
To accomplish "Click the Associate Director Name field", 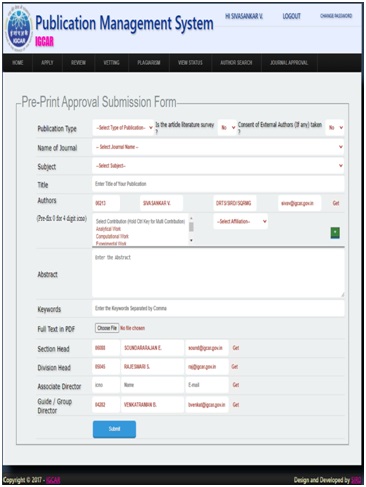I will coord(152,385).
